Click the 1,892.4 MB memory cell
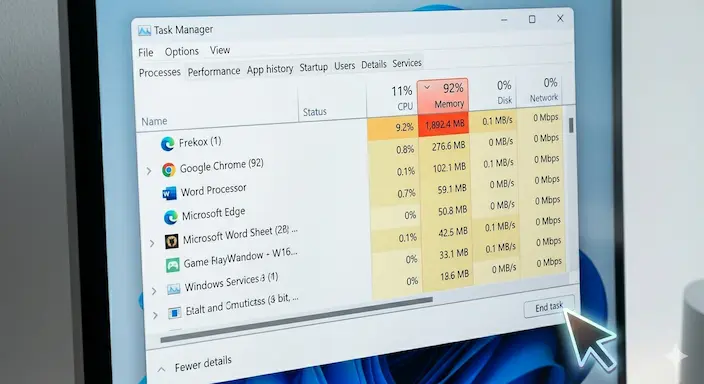The height and width of the screenshot is (384, 704). point(444,124)
